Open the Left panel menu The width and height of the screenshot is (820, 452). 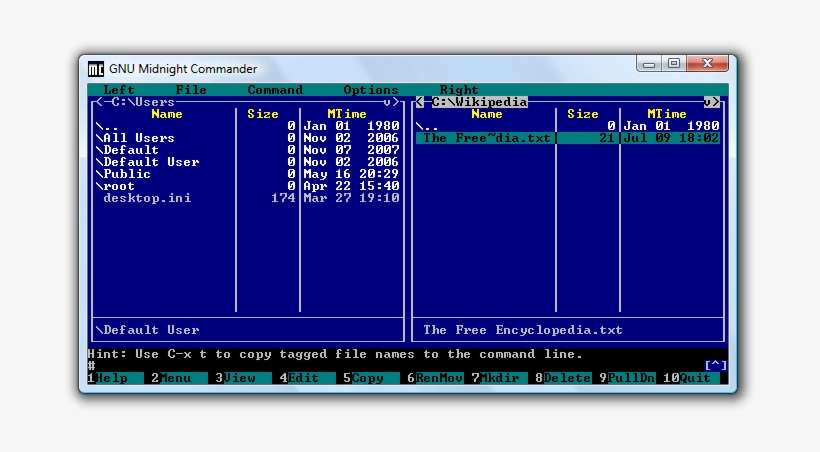tap(119, 90)
